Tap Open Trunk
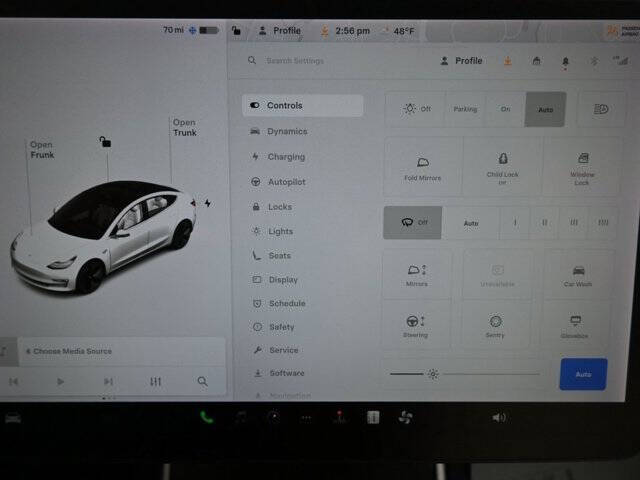640x480 pixels. 185,127
